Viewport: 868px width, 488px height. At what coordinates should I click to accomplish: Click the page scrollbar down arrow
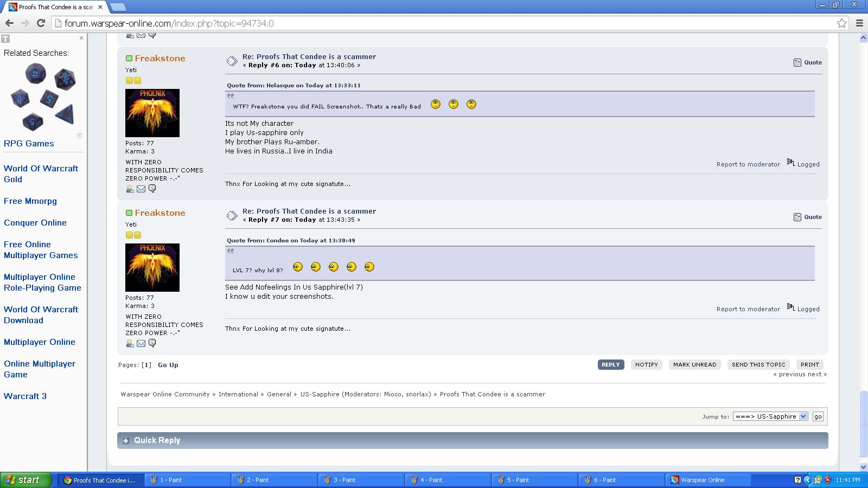[864, 467]
